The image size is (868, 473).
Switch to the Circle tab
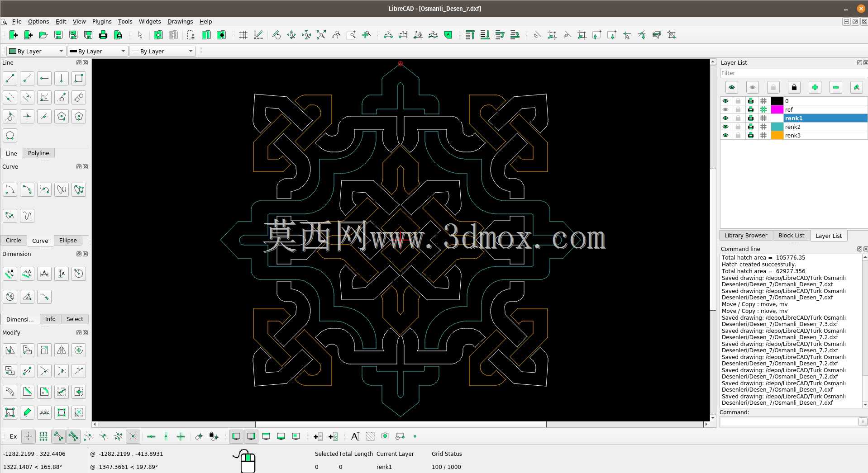(x=14, y=241)
